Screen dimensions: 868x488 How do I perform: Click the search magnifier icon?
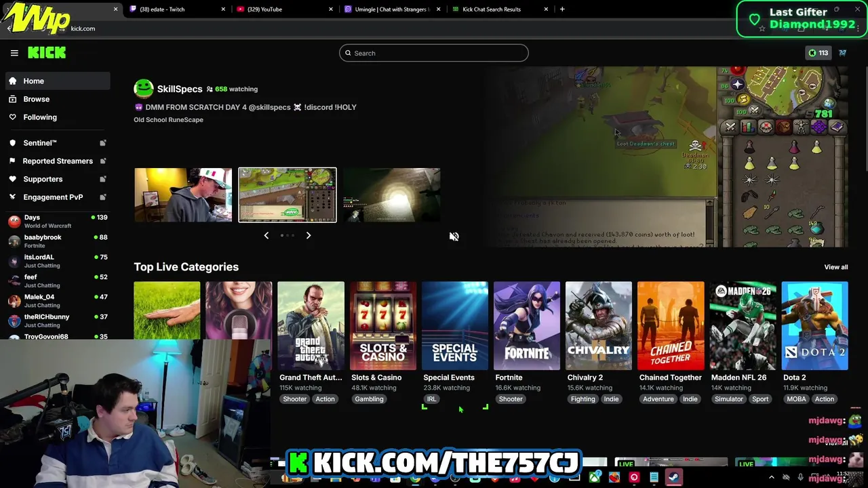(x=348, y=53)
